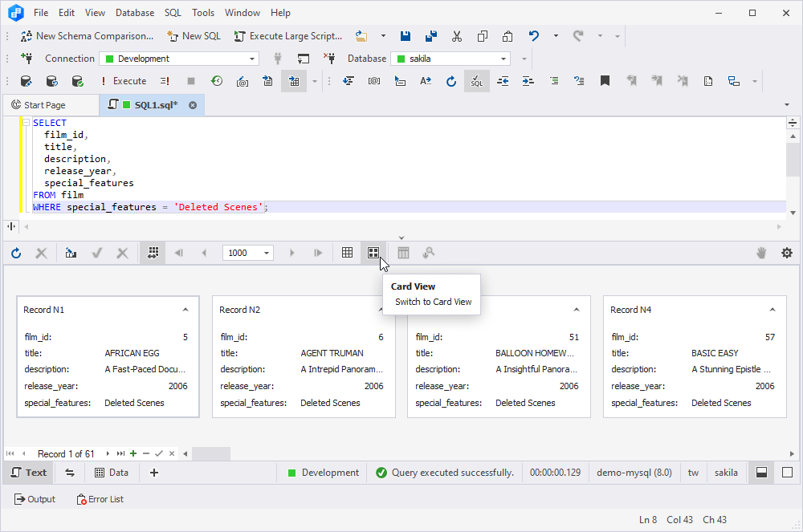Jump to last record navigator button
Screen dimensions: 803x532
click(x=120, y=453)
